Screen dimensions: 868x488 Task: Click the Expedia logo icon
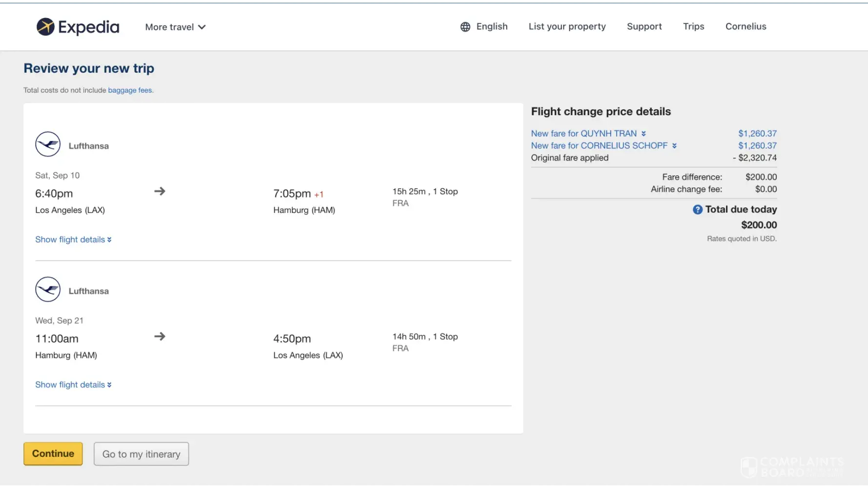point(45,27)
